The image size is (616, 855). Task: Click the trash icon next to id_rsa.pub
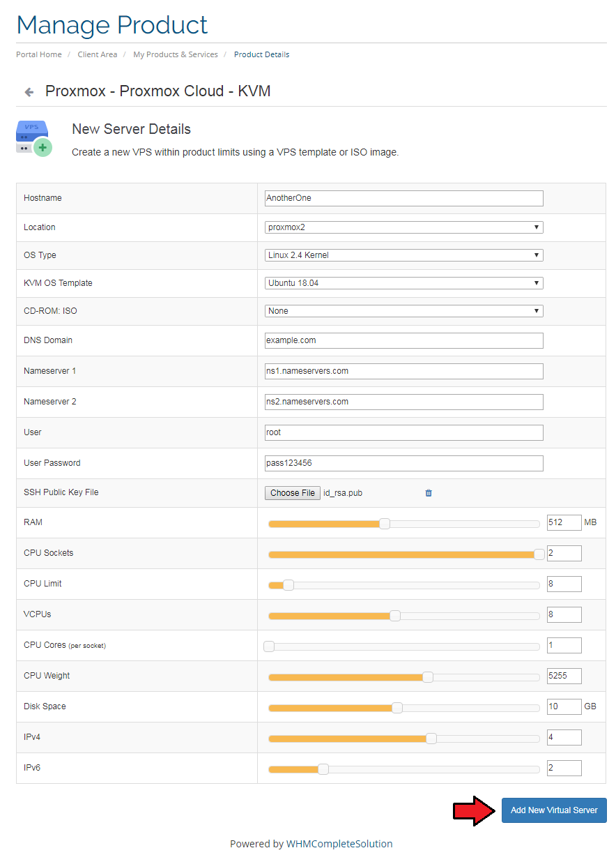click(x=429, y=493)
